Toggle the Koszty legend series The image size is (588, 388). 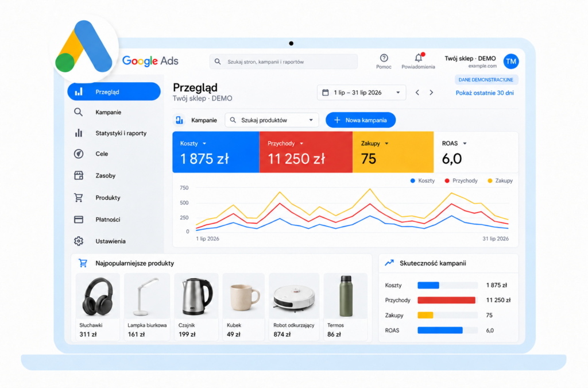[x=423, y=180]
